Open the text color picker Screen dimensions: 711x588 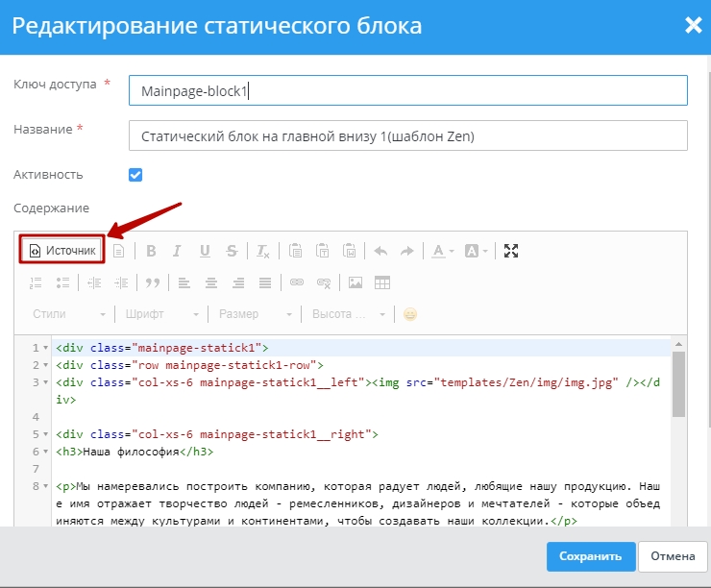tap(443, 251)
